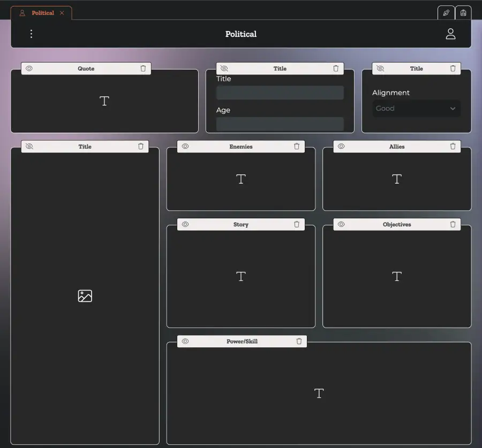Image resolution: width=482 pixels, height=448 pixels.
Task: Click the Political heading in the header bar
Action: point(240,34)
